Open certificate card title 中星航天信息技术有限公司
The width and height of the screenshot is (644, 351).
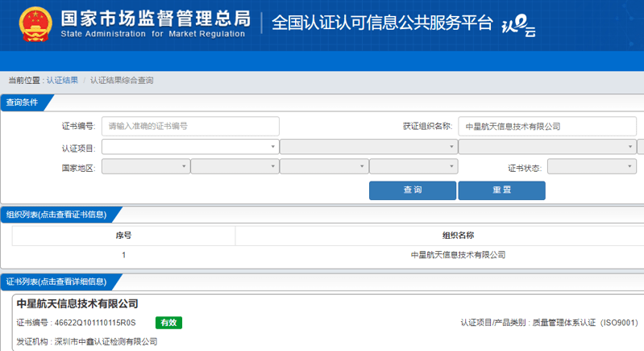coord(77,303)
